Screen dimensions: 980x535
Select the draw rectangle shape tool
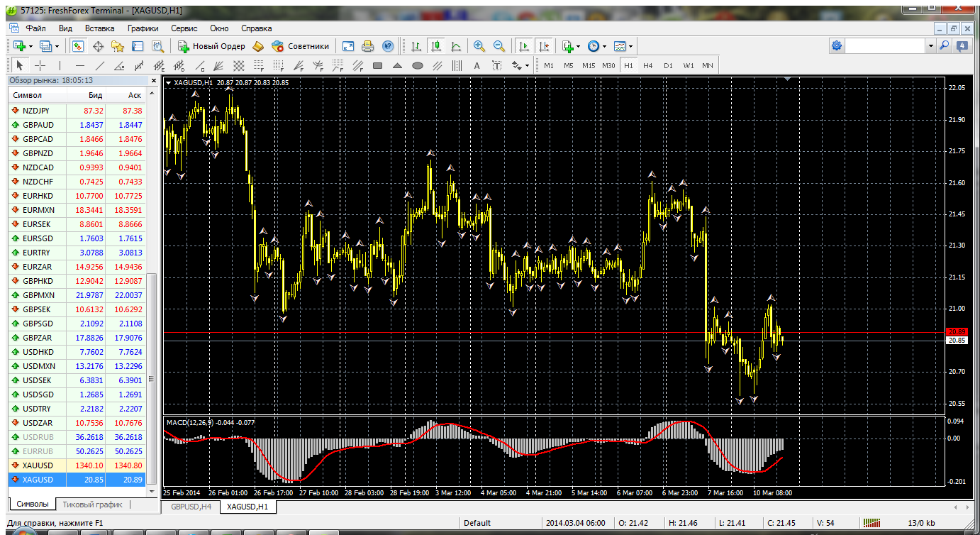pos(377,66)
